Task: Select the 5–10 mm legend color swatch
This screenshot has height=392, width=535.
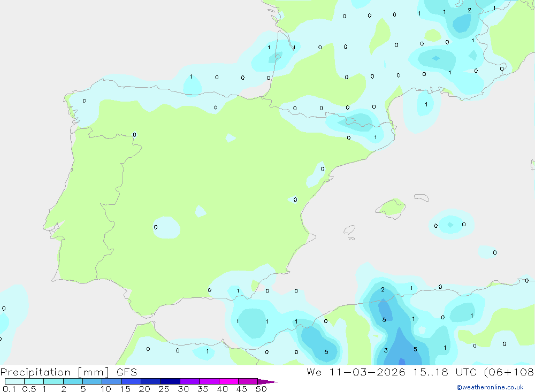Action: (x=93, y=381)
